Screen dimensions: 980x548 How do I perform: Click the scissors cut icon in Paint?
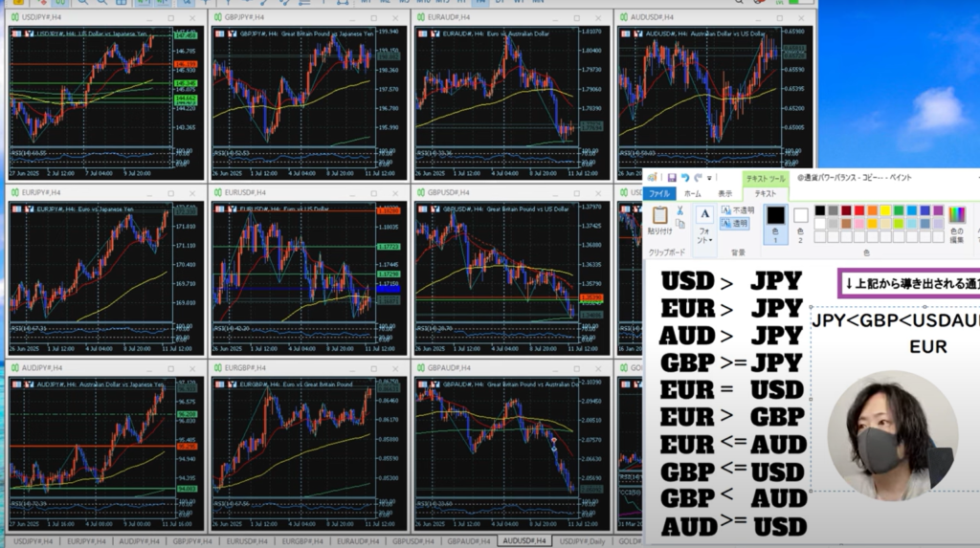pos(680,210)
